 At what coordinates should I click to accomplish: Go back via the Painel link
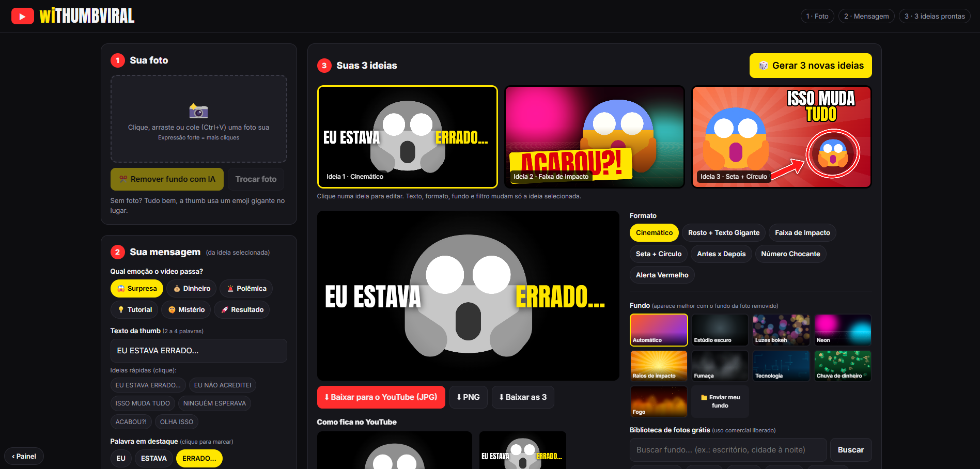(x=24, y=456)
